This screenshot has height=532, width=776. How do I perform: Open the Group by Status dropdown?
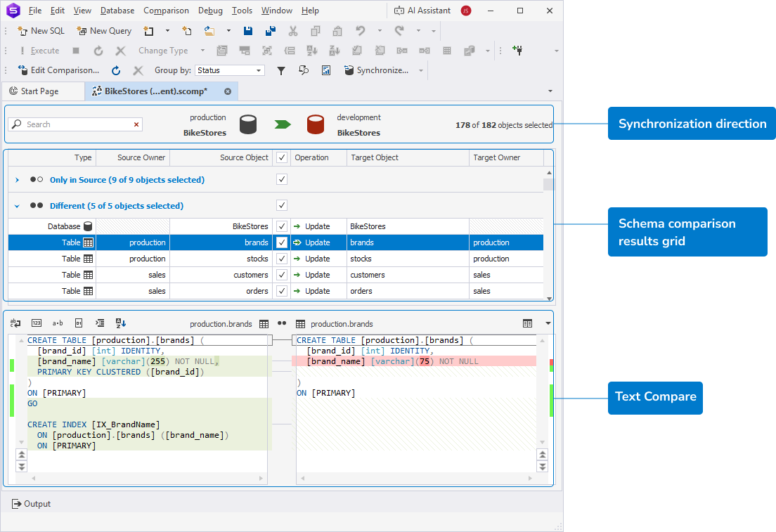click(x=258, y=70)
